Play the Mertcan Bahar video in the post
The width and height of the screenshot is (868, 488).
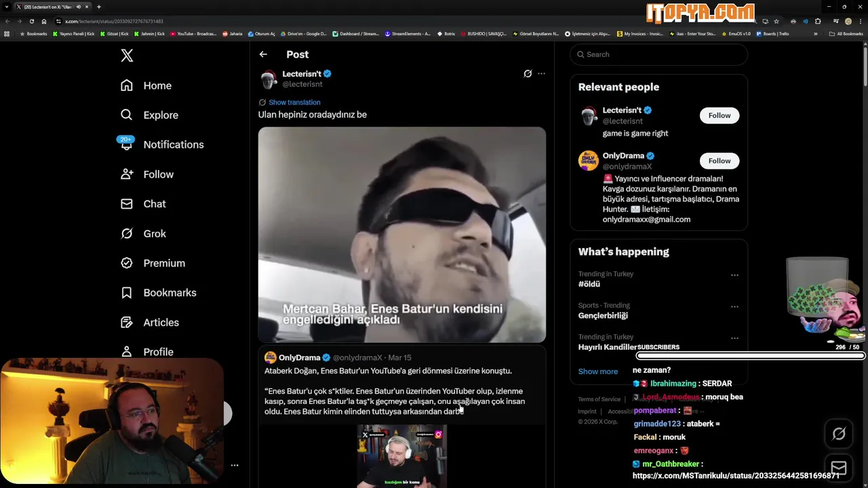tap(401, 235)
